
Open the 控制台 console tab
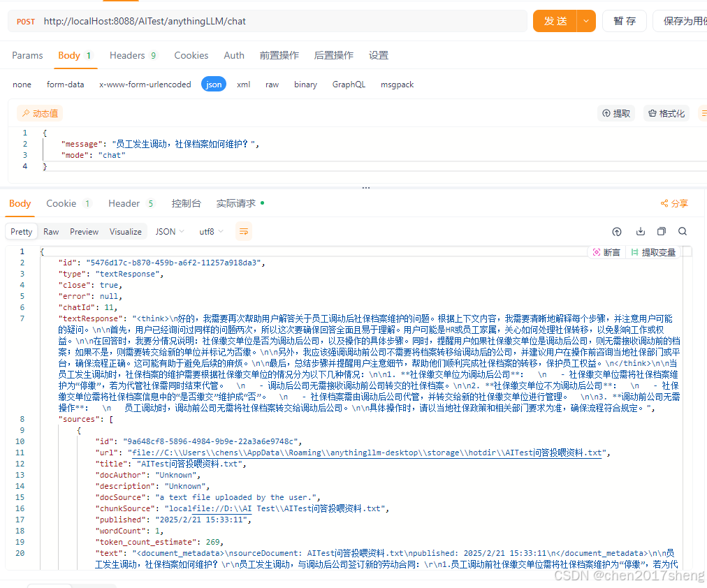185,203
